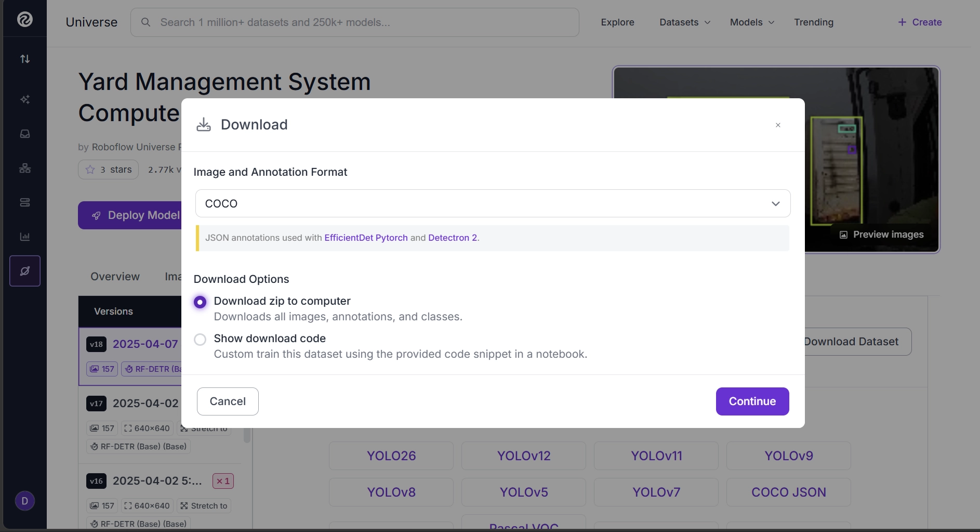Open the Detectron 2 link

(x=453, y=238)
